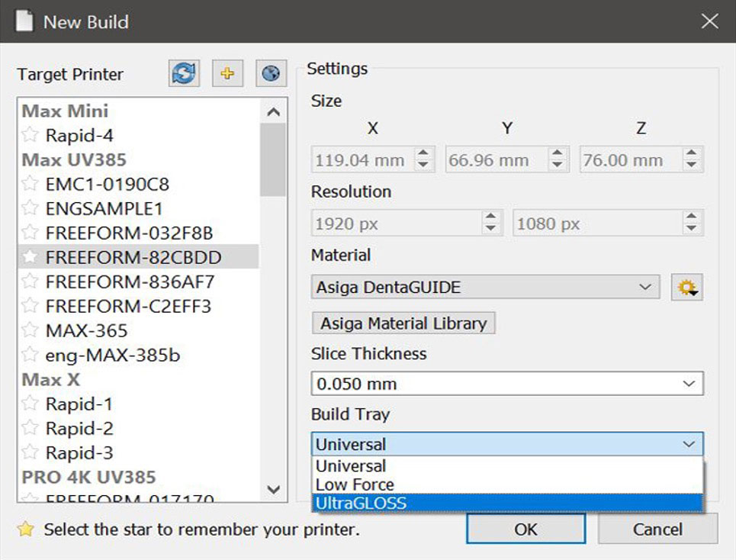Star the FREEFORM-C2EFF3 printer
The image size is (736, 560).
30,306
